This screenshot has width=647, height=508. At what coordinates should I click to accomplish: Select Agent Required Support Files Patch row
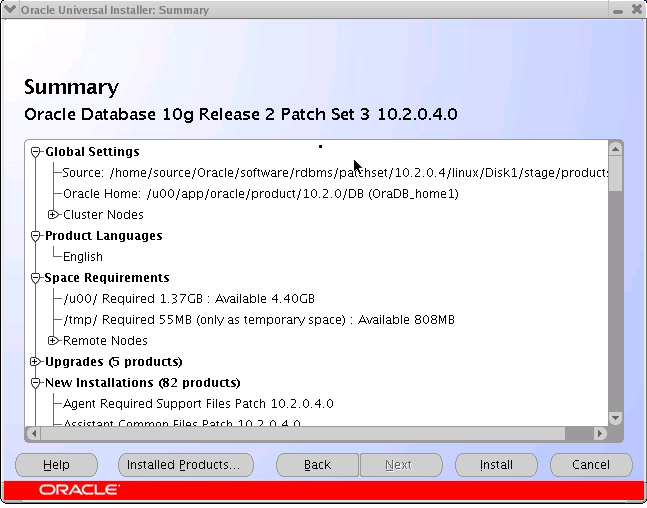click(198, 404)
